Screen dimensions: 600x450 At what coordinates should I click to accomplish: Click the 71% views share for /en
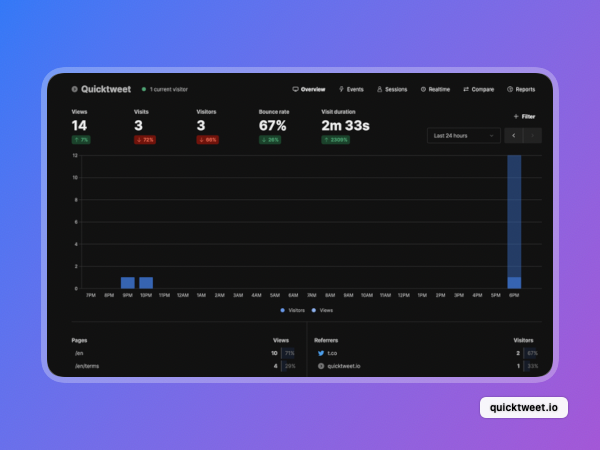[x=290, y=353]
